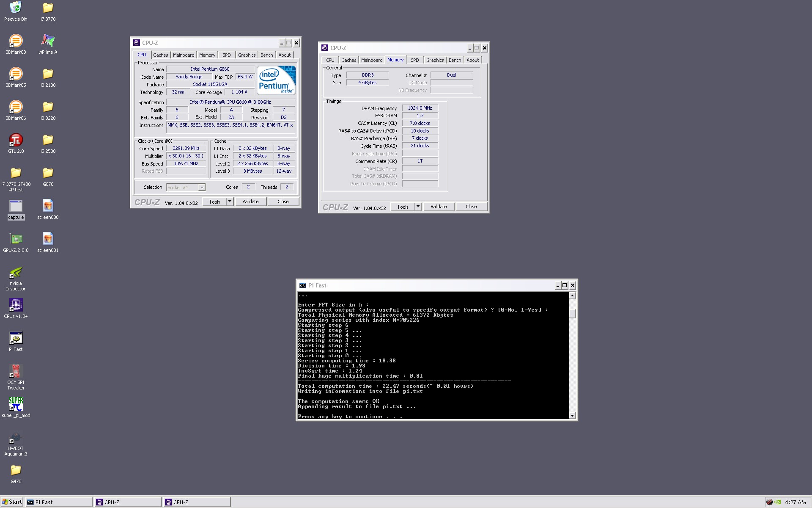This screenshot has height=508, width=812.
Task: Click the Pi Fast console scrollbar thumb
Action: [572, 313]
